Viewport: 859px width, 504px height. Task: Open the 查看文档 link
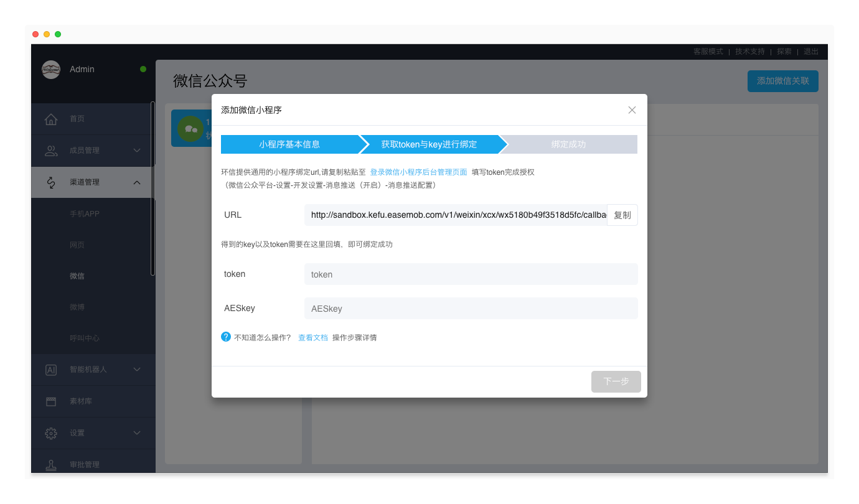[x=313, y=338]
